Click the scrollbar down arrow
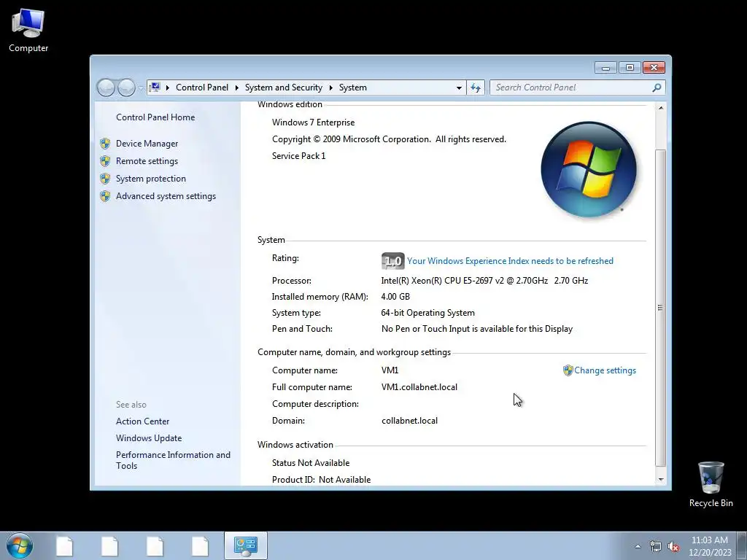Viewport: 747px width, 560px height. click(661, 480)
